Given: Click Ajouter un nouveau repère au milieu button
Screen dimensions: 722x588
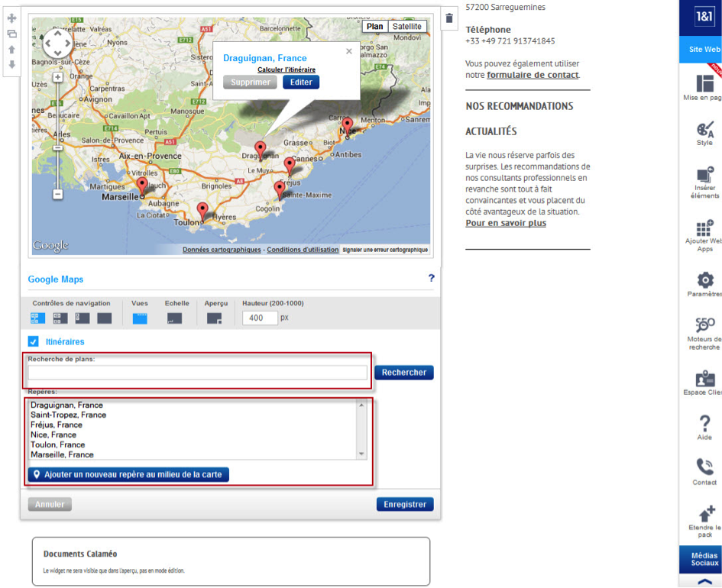Looking at the screenshot, I should pyautogui.click(x=128, y=474).
